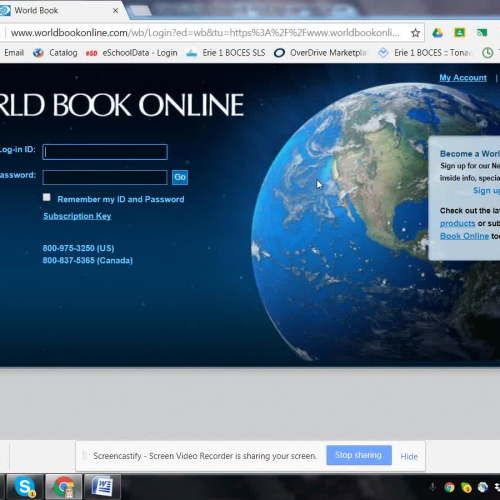Click the OverDrive ring bookmark icon
This screenshot has width=500, height=500.
coord(279,53)
